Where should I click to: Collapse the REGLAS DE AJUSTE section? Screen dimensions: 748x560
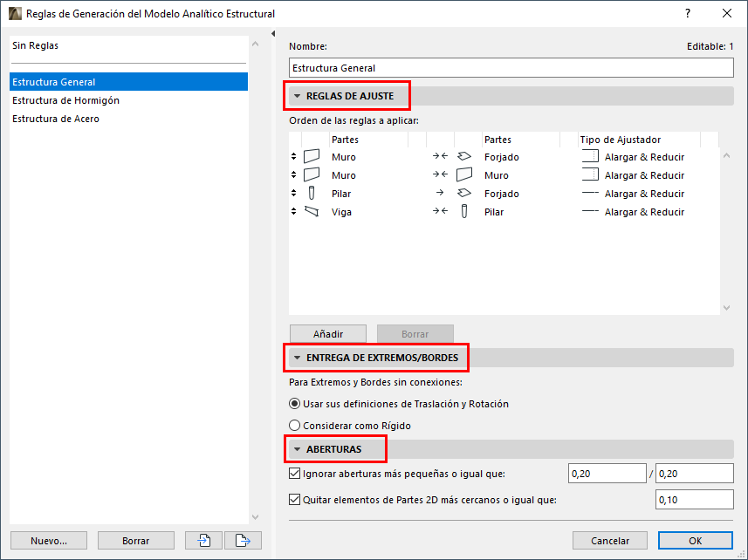coord(298,96)
